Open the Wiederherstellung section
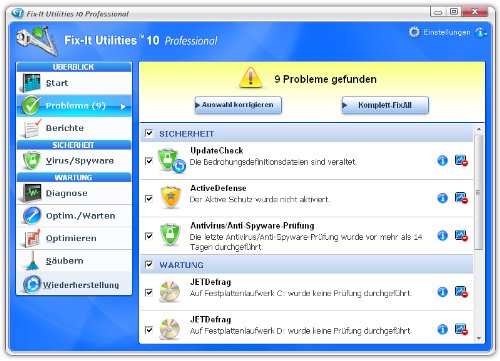 pyautogui.click(x=74, y=284)
